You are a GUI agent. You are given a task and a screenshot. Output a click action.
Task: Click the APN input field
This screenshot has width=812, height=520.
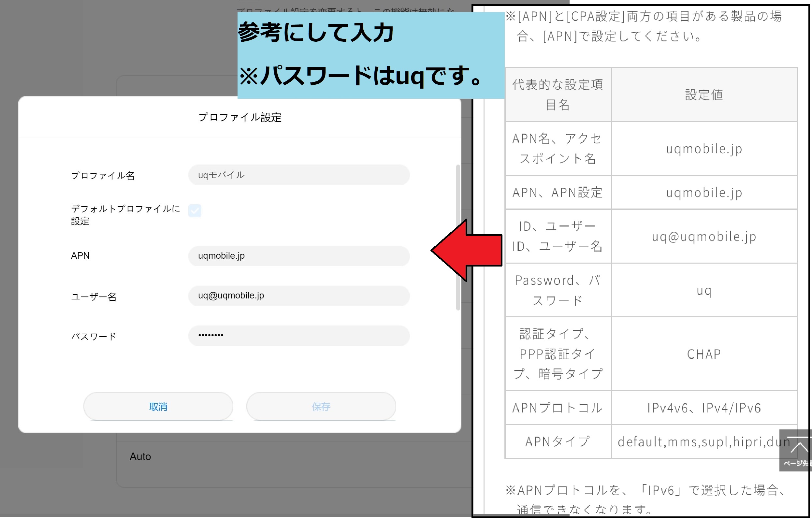click(x=299, y=256)
